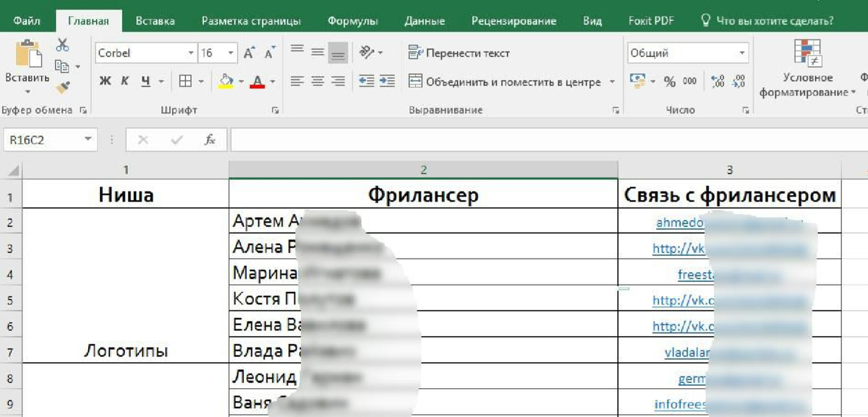Switch to the Рецензирование tab
The image size is (868, 417).
pyautogui.click(x=514, y=21)
